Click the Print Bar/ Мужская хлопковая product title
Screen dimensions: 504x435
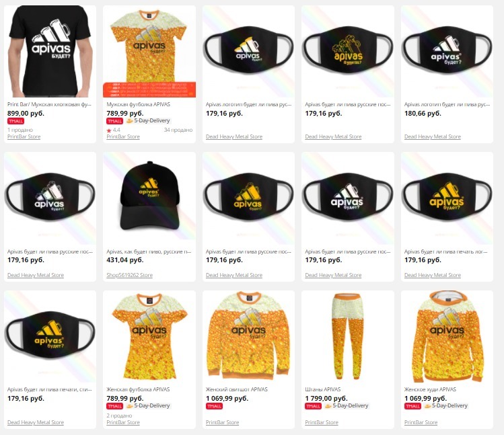click(49, 104)
